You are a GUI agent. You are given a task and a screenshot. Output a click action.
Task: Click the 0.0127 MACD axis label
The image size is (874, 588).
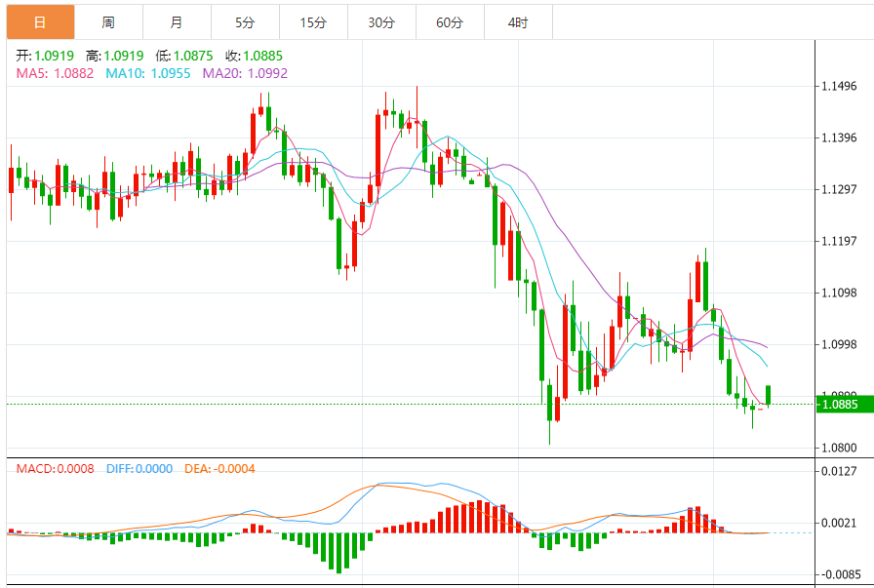point(840,471)
